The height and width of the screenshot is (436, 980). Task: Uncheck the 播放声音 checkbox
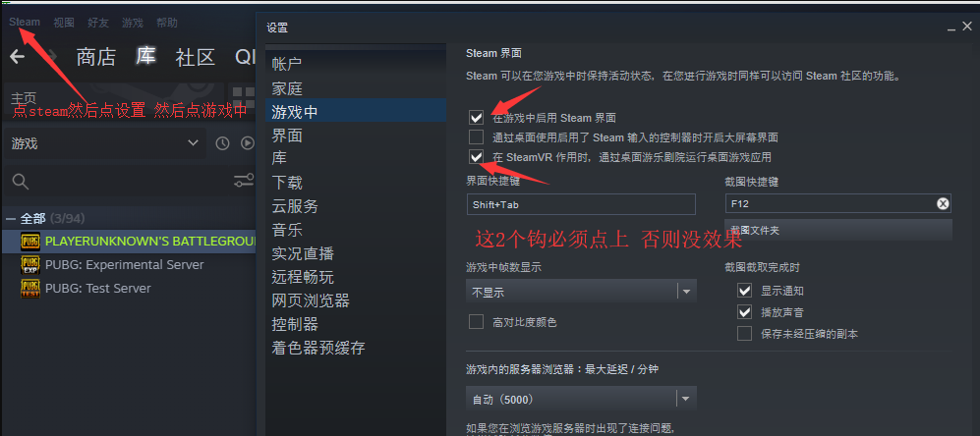744,311
